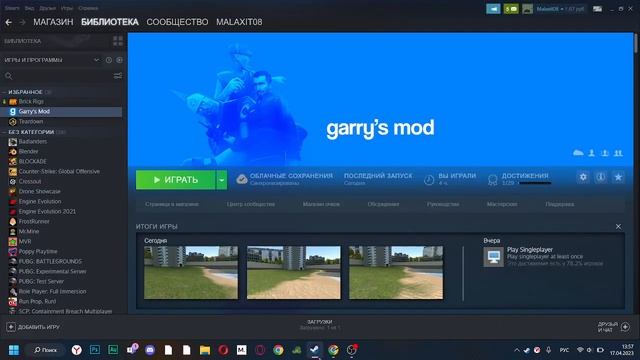Click the achievements progress bar
Screen dimensions: 640x360
tap(535, 183)
